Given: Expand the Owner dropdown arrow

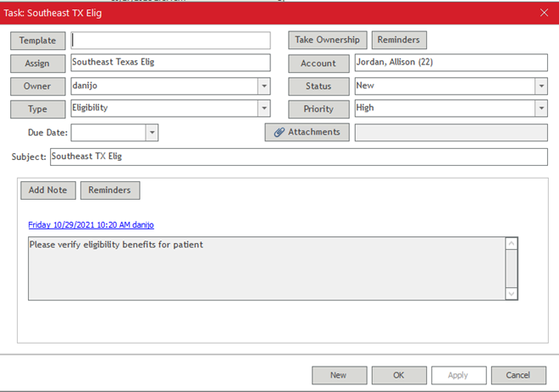Looking at the screenshot, I should pyautogui.click(x=263, y=86).
